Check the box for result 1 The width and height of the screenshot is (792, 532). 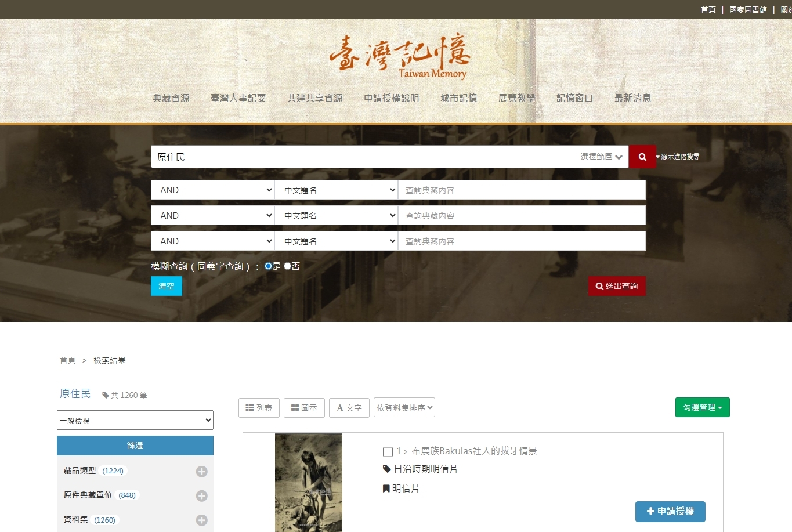[388, 452]
